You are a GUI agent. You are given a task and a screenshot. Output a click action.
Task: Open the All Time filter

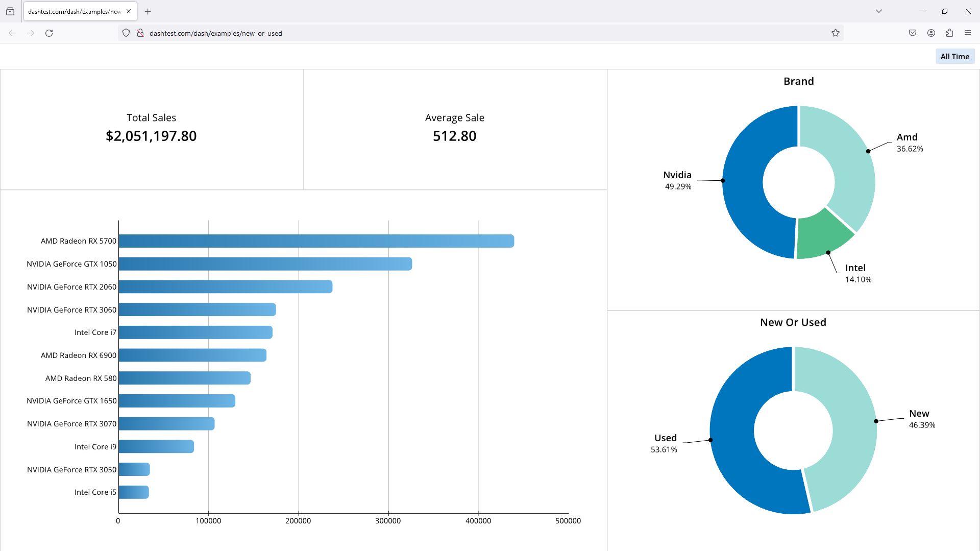(x=955, y=57)
